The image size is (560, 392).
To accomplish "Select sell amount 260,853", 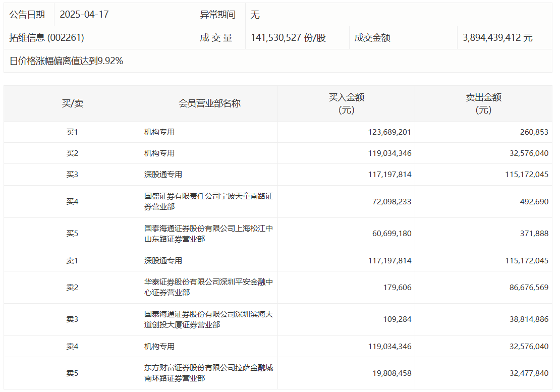I will [534, 132].
